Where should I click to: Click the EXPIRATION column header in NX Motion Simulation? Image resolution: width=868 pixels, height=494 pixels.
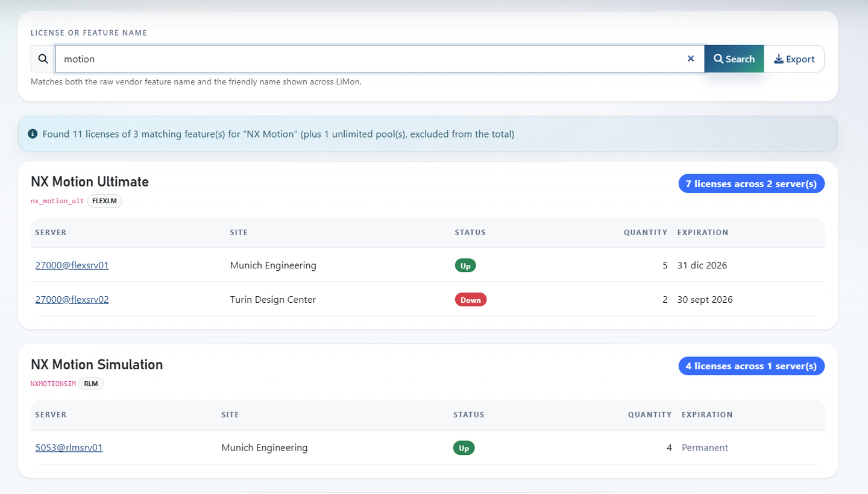pyautogui.click(x=707, y=414)
